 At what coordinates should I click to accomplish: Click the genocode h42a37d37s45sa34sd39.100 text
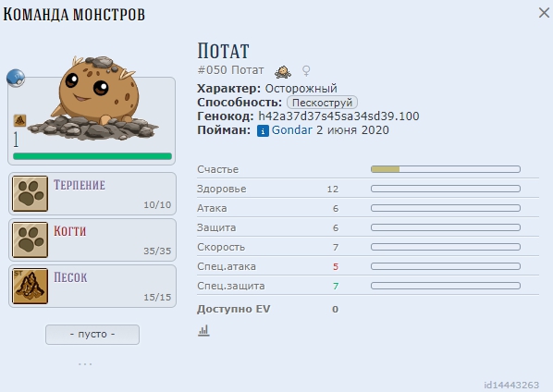338,116
